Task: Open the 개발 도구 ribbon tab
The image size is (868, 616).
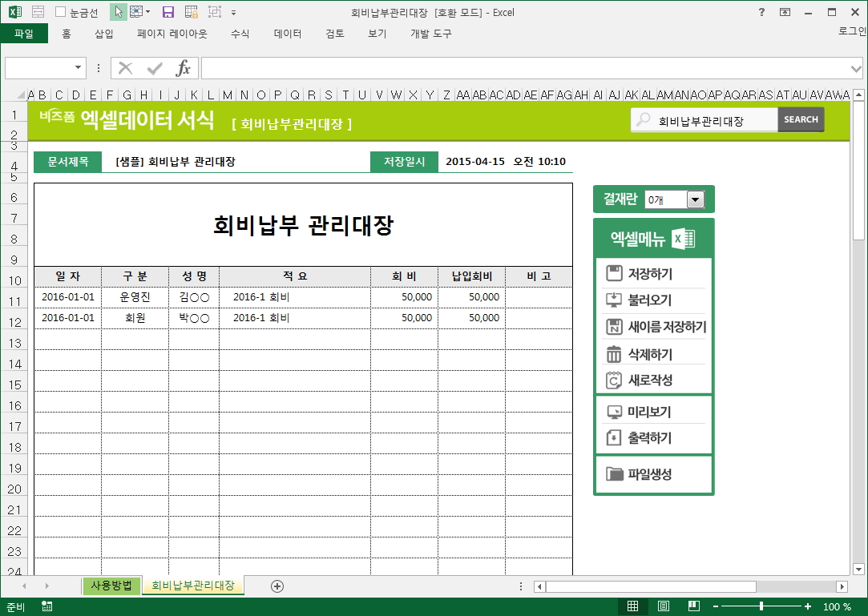Action: (430, 34)
